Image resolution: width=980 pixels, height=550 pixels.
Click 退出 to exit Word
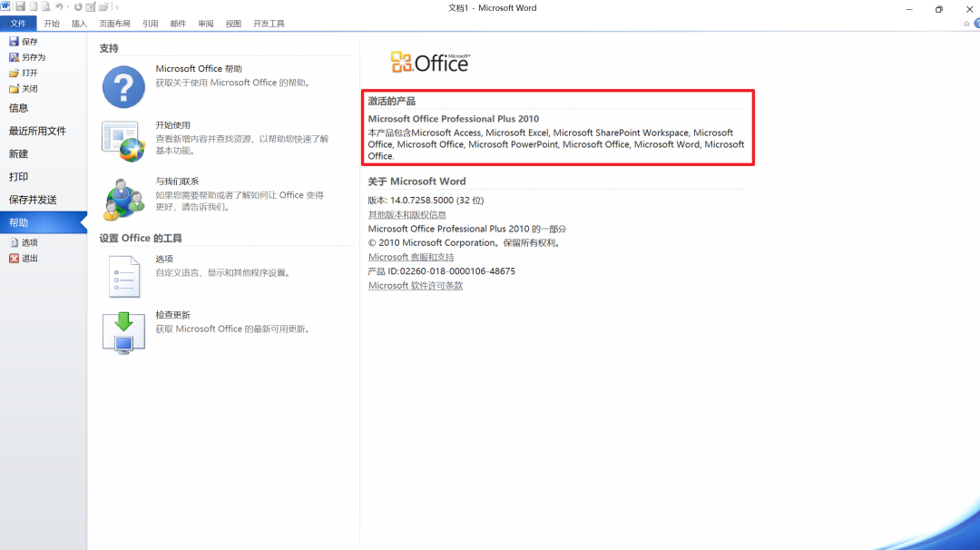tap(23, 258)
